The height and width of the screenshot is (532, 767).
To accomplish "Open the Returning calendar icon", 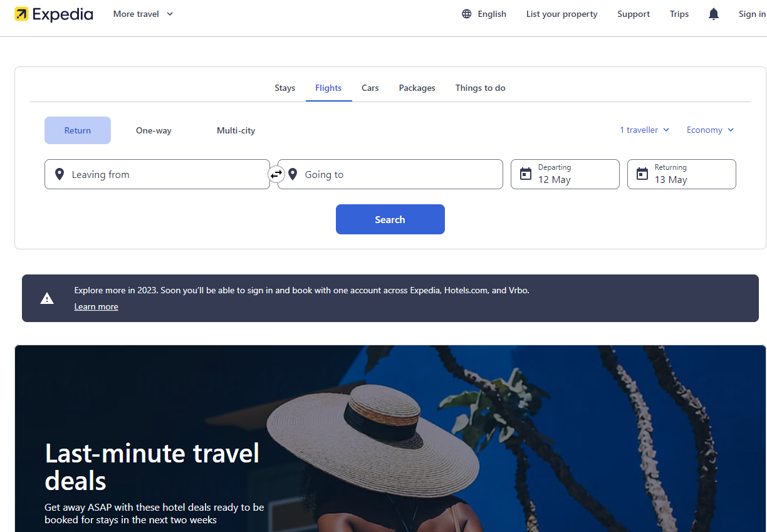I will (642, 174).
